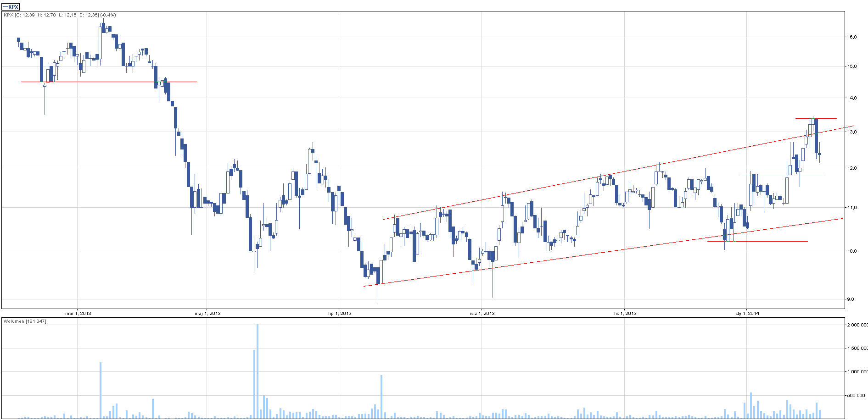Click the 10,0 price axis label

[x=852, y=251]
